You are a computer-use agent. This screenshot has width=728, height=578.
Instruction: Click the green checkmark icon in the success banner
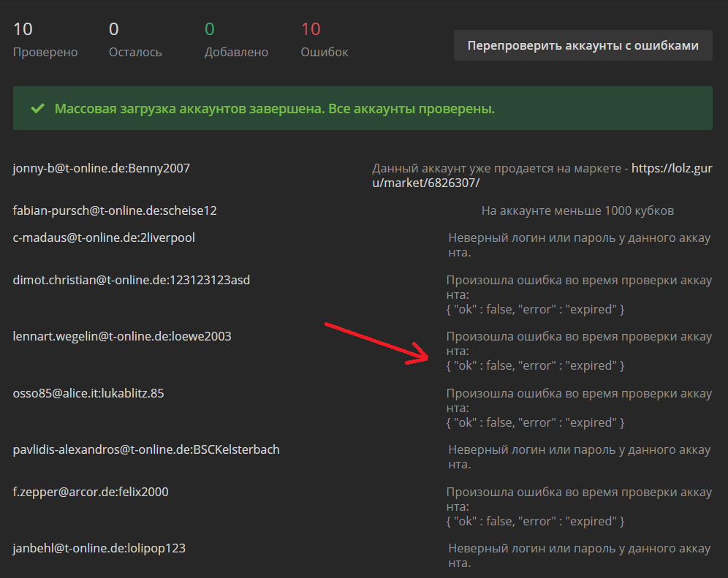point(37,109)
